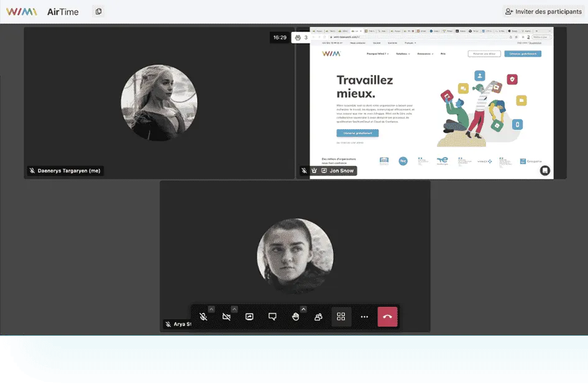Screen dimensions: 588x390
Task: Select Arya Stark's avatar tile
Action: click(295, 256)
